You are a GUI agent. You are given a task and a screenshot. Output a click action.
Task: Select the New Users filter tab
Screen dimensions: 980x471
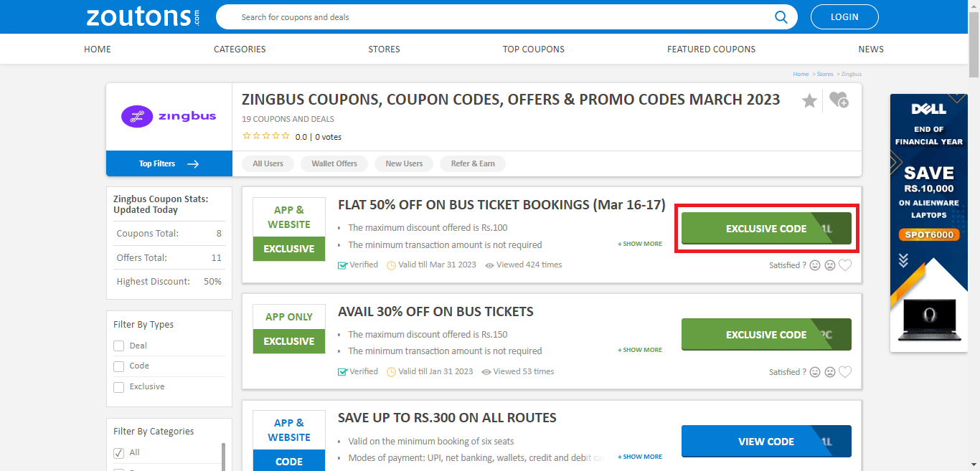coord(403,163)
